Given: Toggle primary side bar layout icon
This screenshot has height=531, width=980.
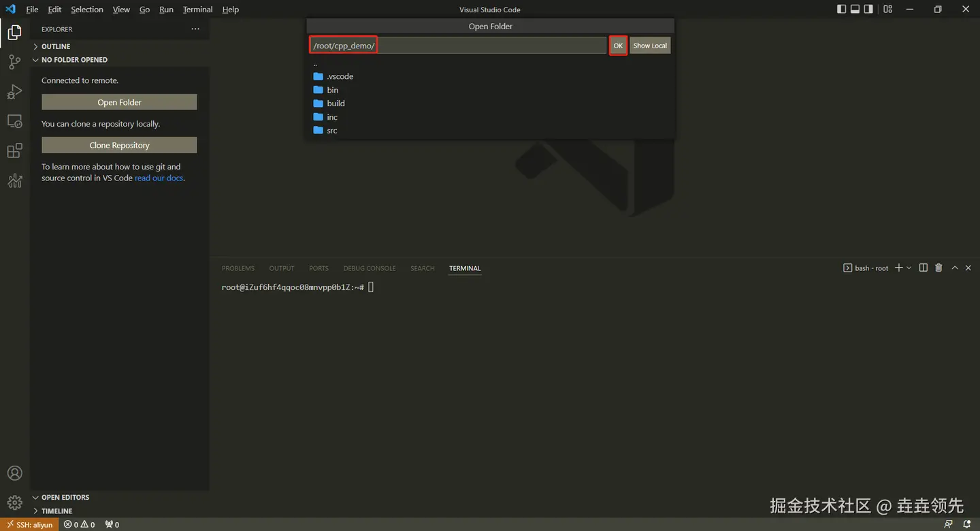Looking at the screenshot, I should point(841,10).
